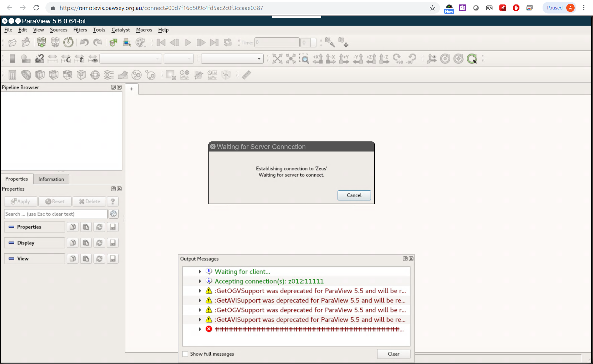Expand the hash-marks error message
This screenshot has width=593, height=364.
(200, 329)
